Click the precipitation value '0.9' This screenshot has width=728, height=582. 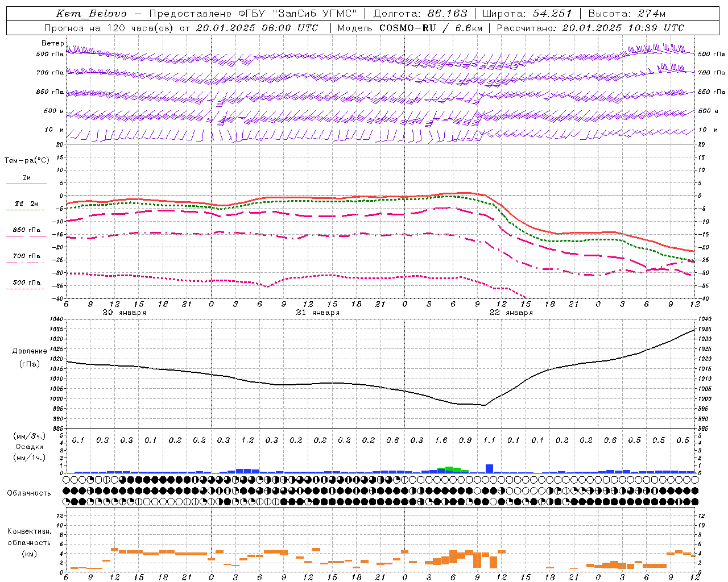tap(465, 440)
